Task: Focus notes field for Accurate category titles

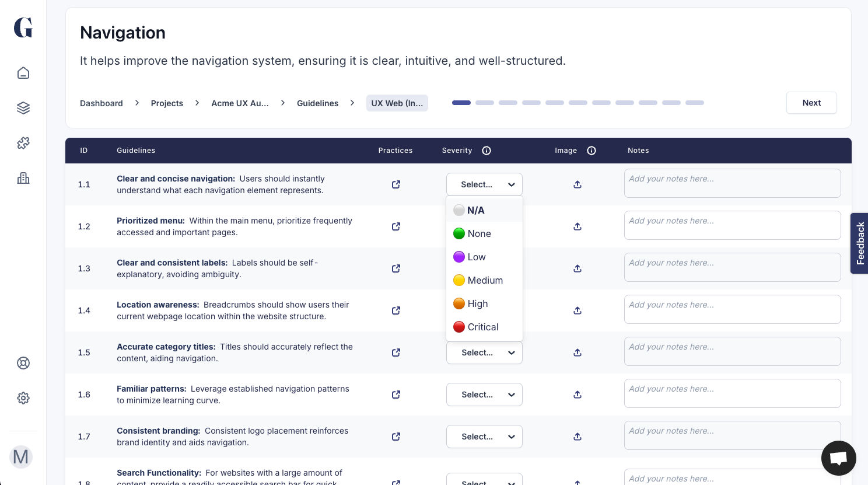Action: point(733,351)
